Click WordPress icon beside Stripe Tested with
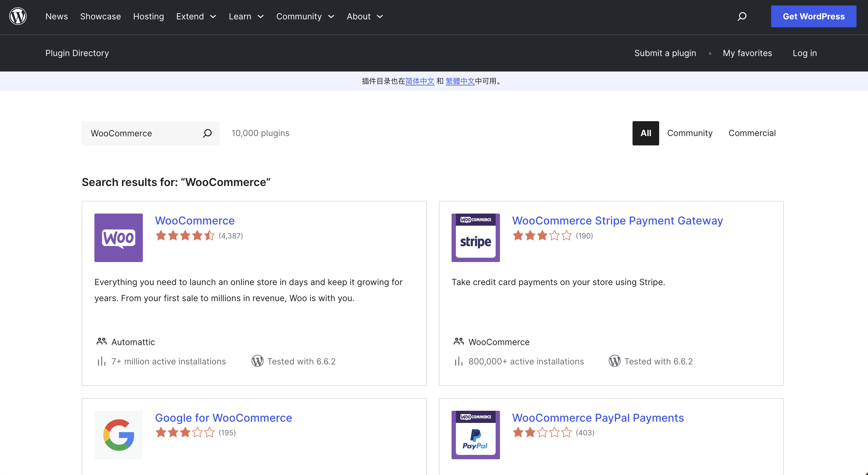This screenshot has width=868, height=475. 615,361
